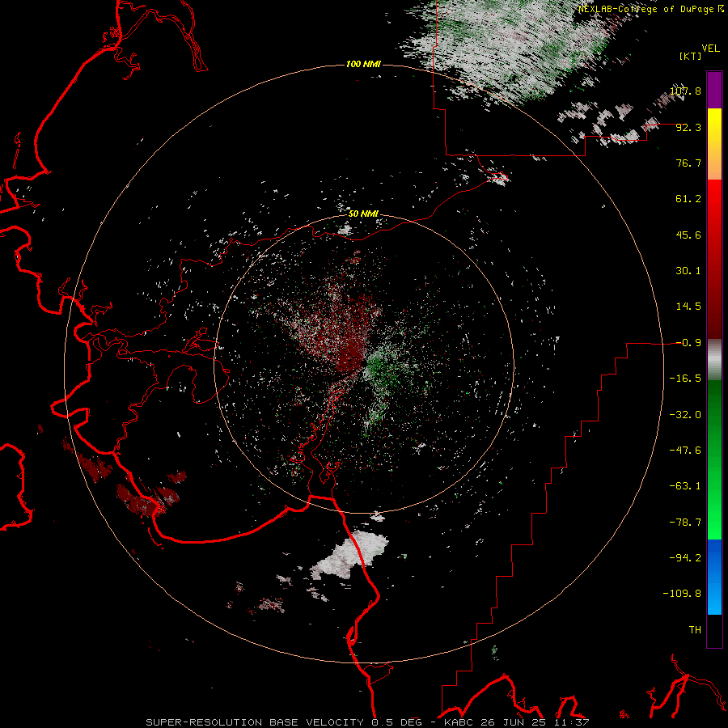Click the 50 NMI range ring label
Image resolution: width=728 pixels, height=728 pixels.
click(x=363, y=214)
